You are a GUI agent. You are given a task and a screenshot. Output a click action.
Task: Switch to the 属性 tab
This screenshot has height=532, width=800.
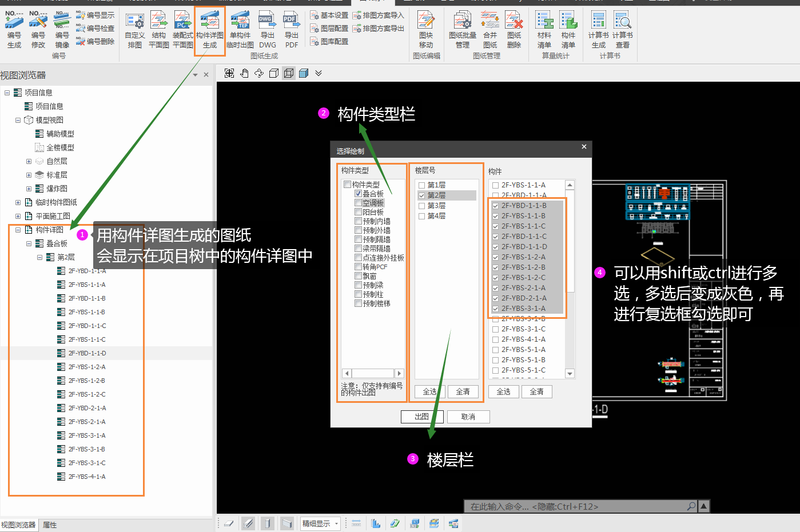(x=50, y=525)
